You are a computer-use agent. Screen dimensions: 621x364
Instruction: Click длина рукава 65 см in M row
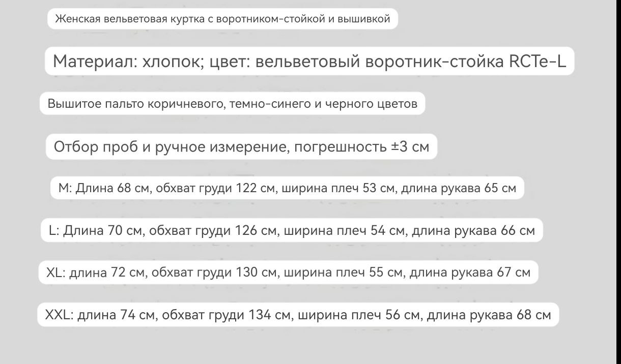click(459, 189)
